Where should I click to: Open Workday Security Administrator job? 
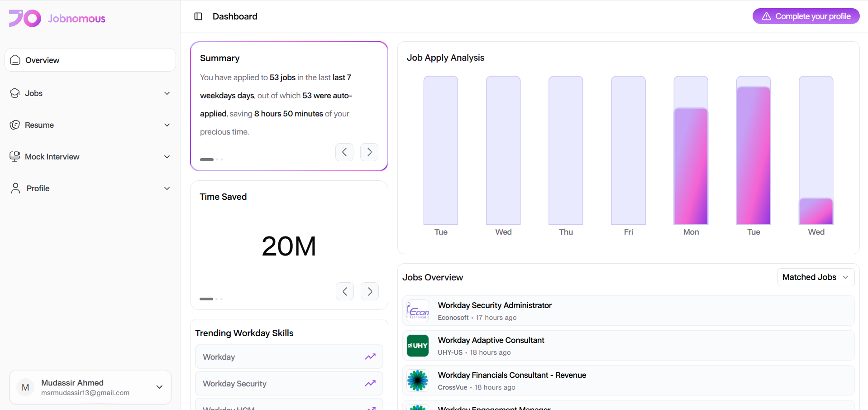coord(628,311)
